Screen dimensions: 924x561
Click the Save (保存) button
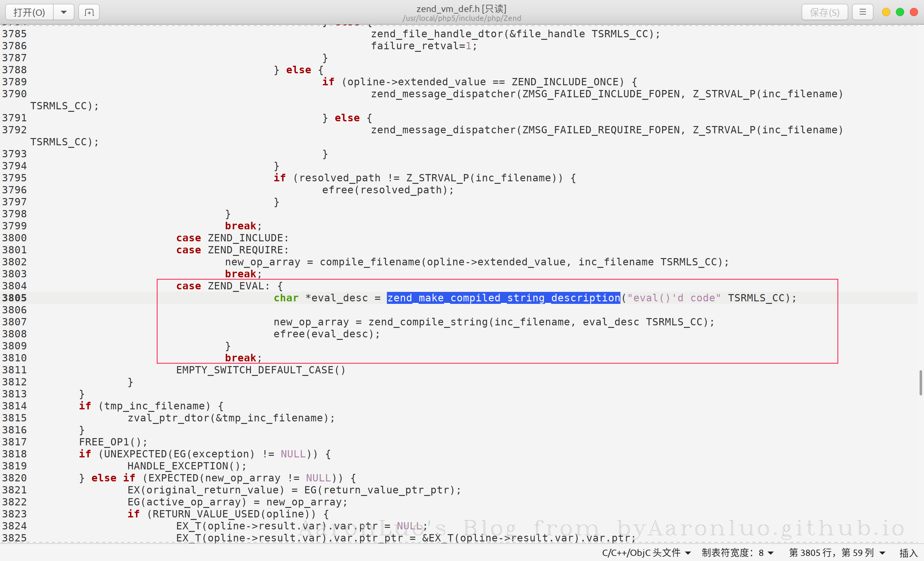coord(824,12)
